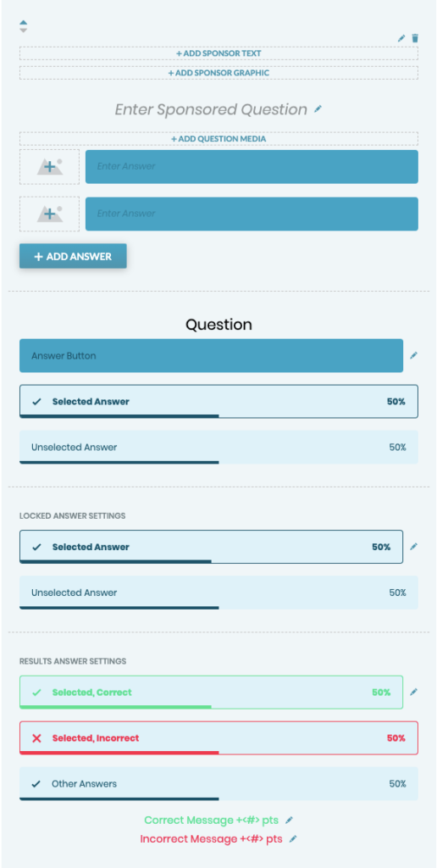Click the delete trash icon at top
The width and height of the screenshot is (437, 868).
415,38
